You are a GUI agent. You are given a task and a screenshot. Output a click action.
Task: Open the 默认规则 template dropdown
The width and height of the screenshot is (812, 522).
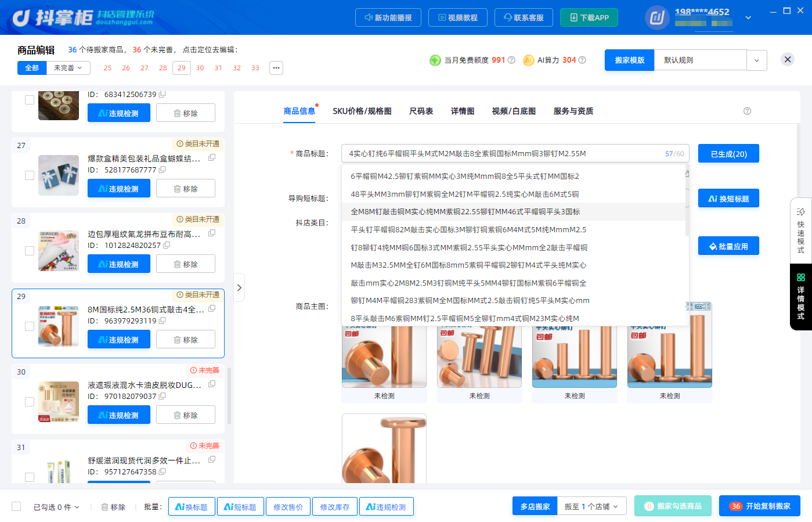(x=756, y=60)
